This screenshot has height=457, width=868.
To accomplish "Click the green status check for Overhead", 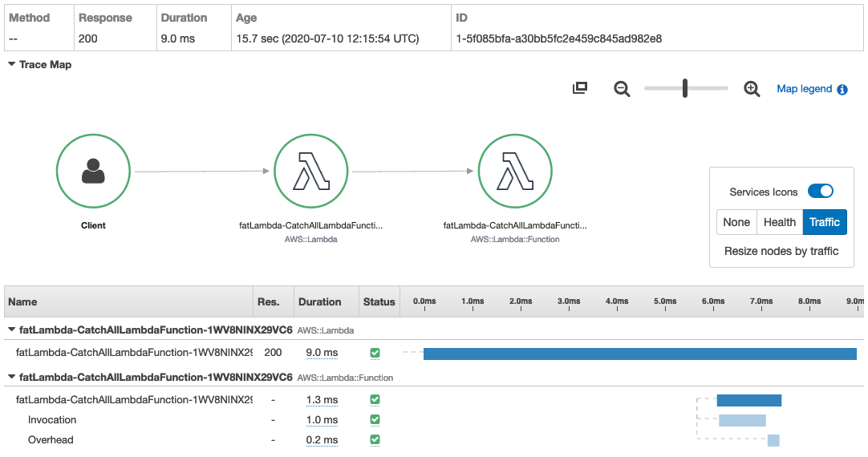I will pos(375,439).
